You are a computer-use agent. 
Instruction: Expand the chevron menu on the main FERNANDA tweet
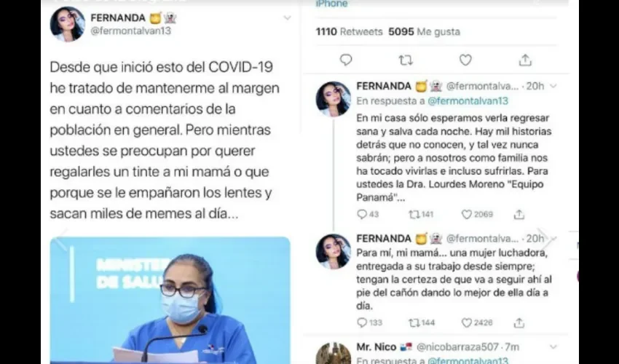click(288, 17)
